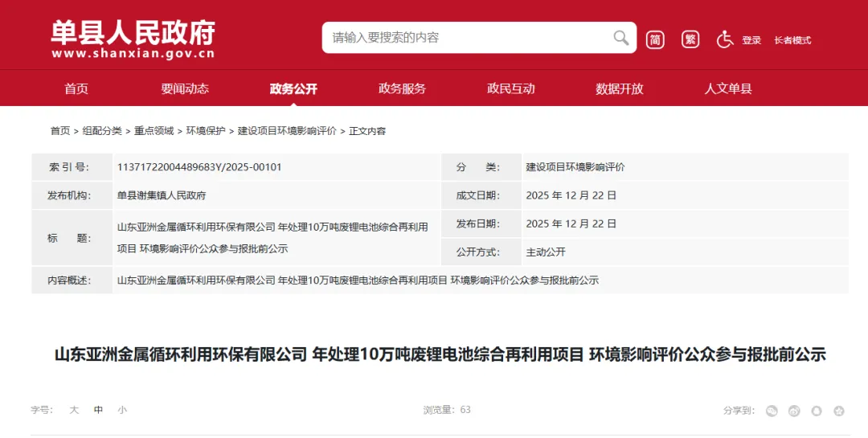The width and height of the screenshot is (868, 438).
Task: Click 正文内容 breadcrumb text
Action: (367, 131)
